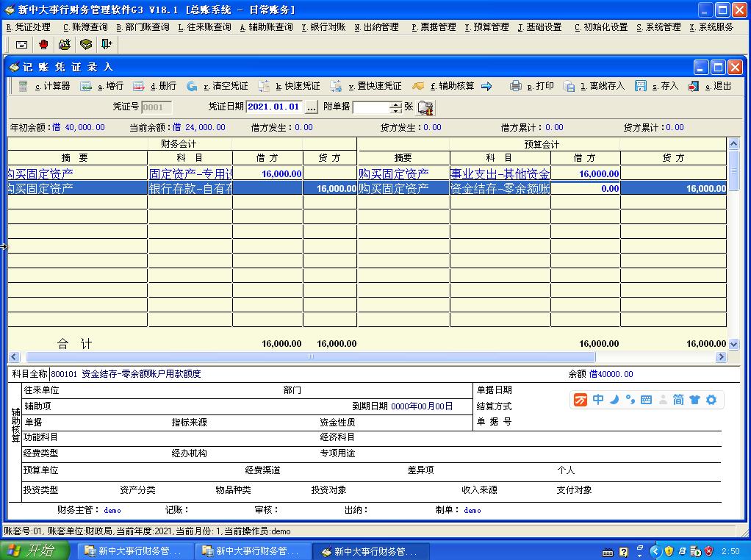The width and height of the screenshot is (751, 560).
Task: Click the input method orange logo icon
Action: coord(581,400)
